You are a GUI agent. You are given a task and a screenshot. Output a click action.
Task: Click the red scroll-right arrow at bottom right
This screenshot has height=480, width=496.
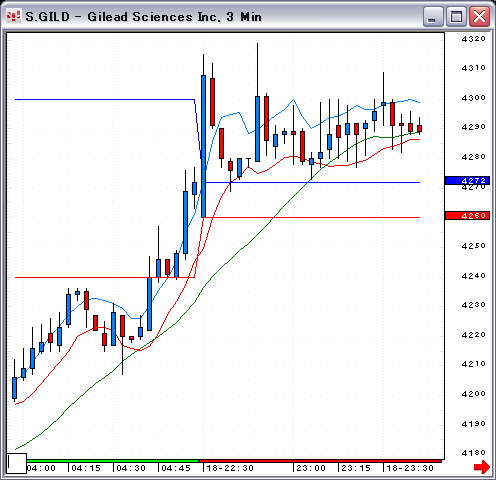(482, 467)
